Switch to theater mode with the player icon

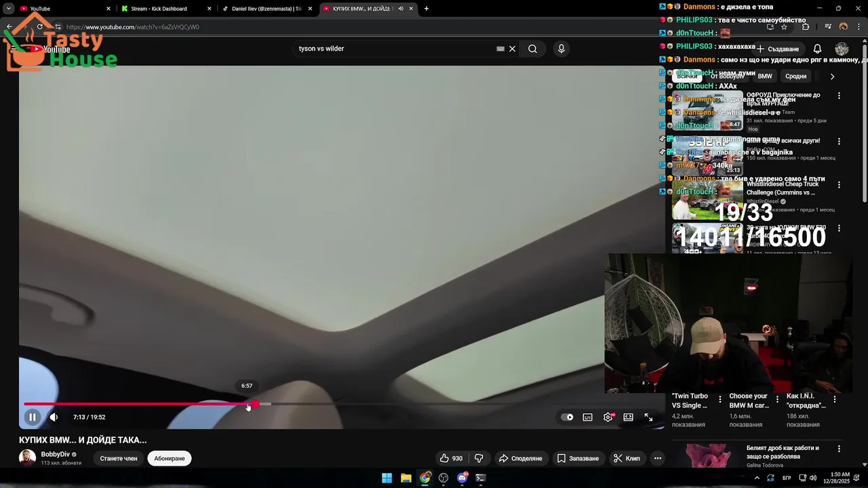pos(629,417)
